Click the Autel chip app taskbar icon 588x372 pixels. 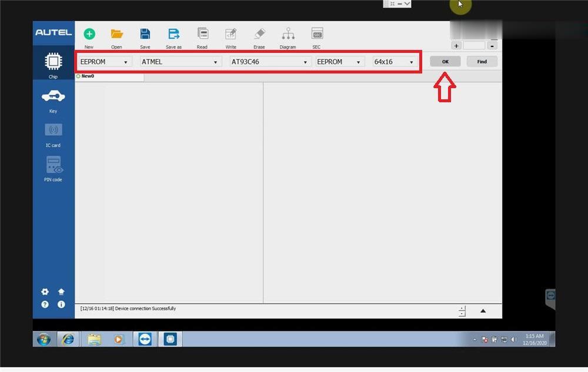point(171,340)
